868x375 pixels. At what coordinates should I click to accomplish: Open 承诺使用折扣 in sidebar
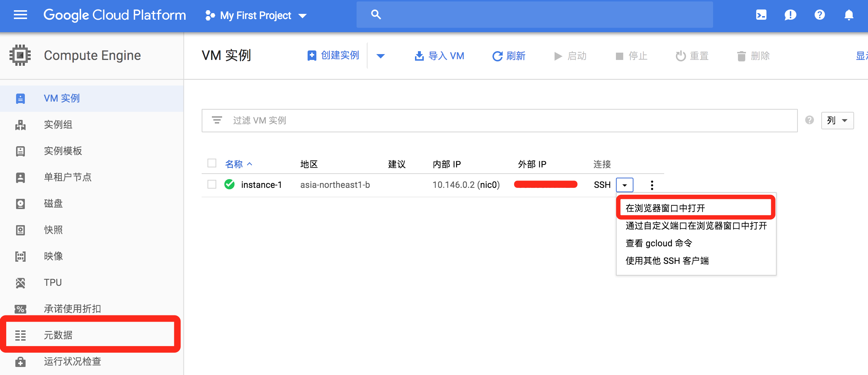pyautogui.click(x=92, y=309)
